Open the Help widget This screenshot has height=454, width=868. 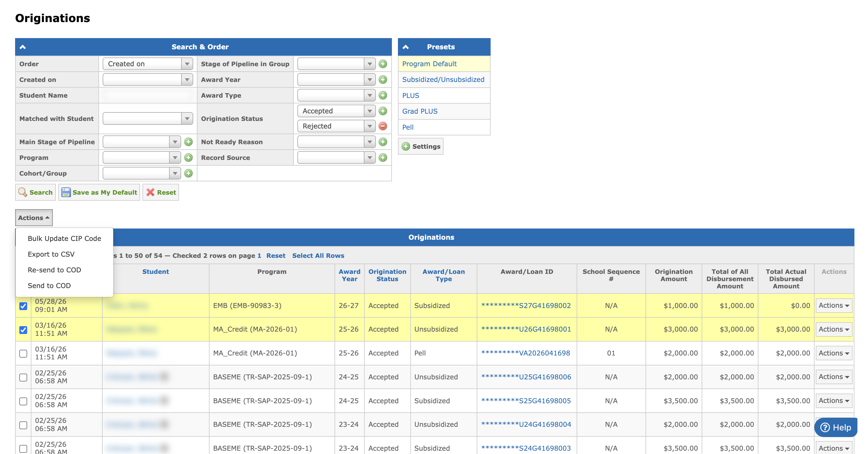836,427
